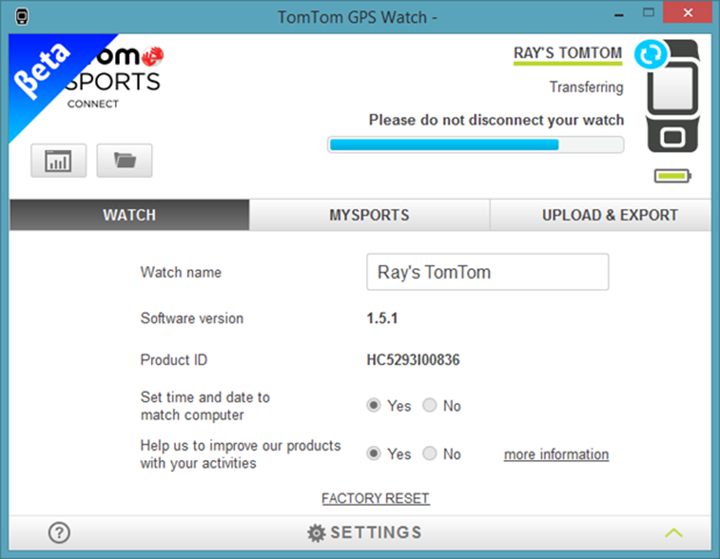
Task: Switch to the WATCH tab
Action: point(129,215)
